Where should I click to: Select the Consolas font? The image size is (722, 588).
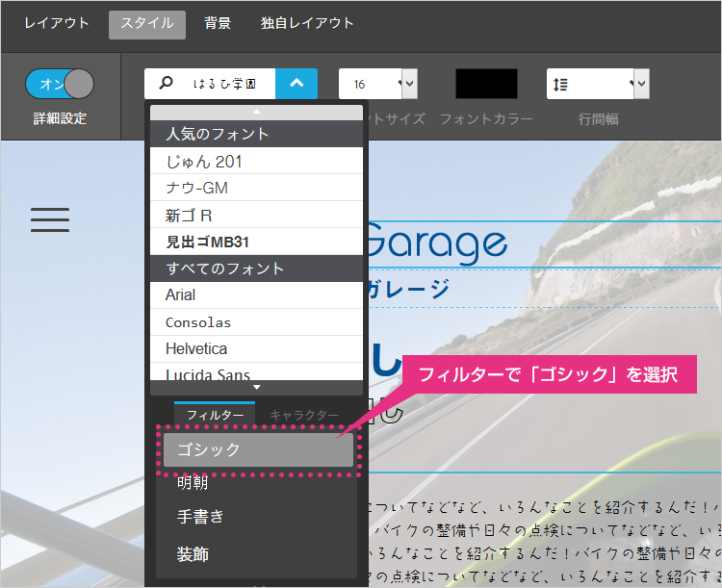tap(256, 321)
